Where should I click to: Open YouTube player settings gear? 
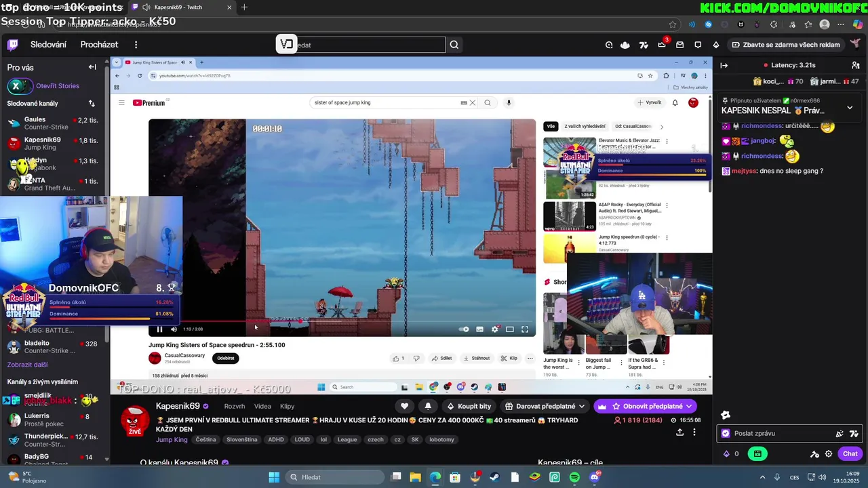tap(495, 329)
